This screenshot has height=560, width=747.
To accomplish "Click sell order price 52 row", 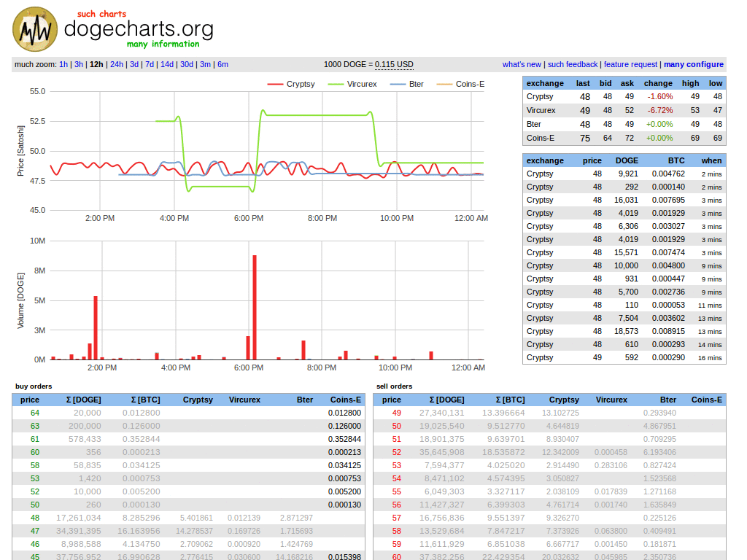I will [x=550, y=452].
